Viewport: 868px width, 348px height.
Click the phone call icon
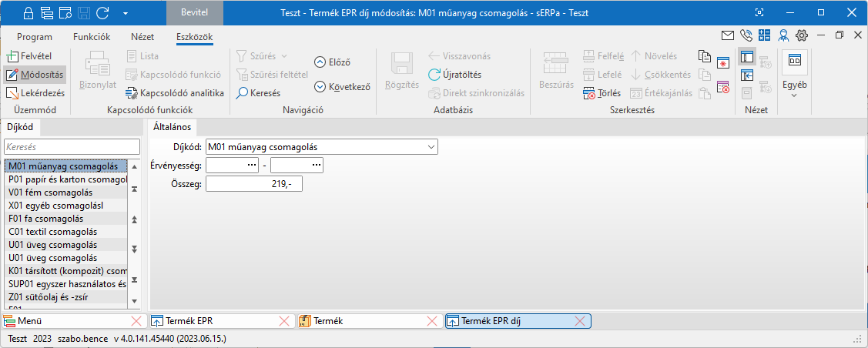pos(746,35)
